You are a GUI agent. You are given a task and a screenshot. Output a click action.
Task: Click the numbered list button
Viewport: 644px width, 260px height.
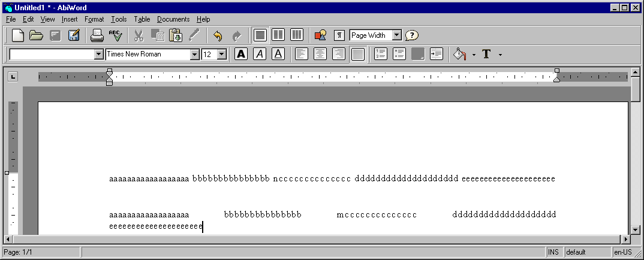381,54
